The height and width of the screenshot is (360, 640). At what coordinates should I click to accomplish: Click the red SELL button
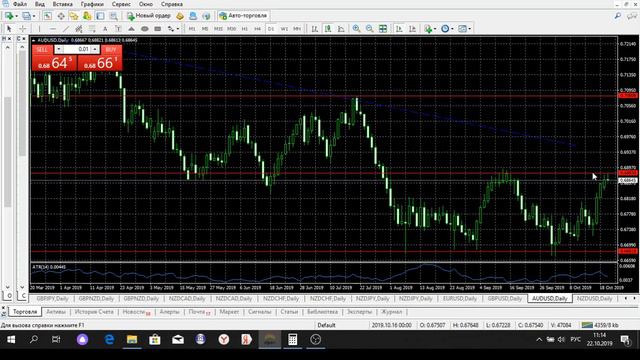pyautogui.click(x=42, y=49)
